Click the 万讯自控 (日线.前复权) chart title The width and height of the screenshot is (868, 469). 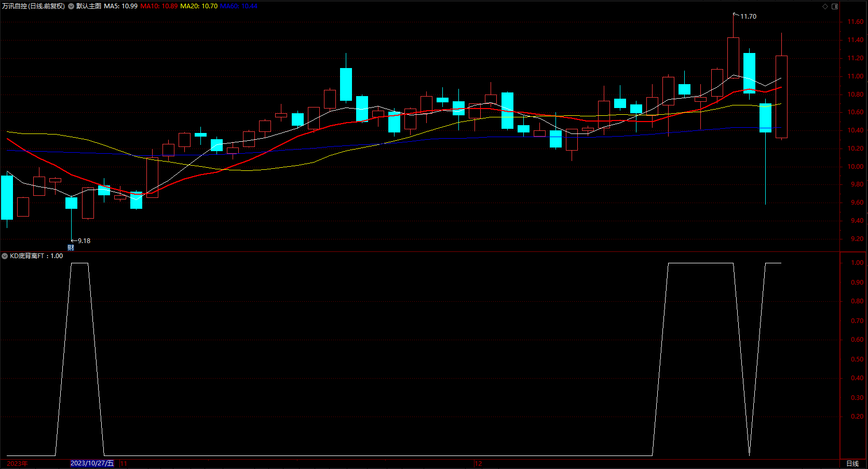pos(34,6)
